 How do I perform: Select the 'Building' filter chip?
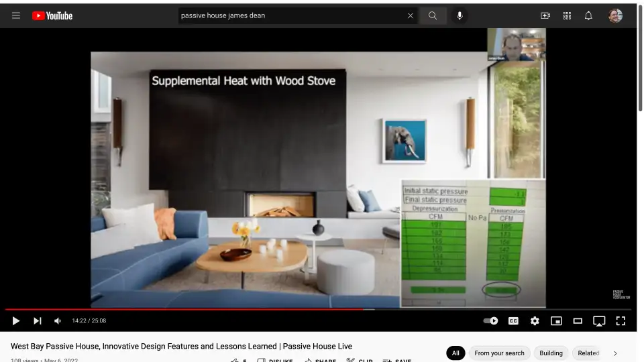click(551, 353)
